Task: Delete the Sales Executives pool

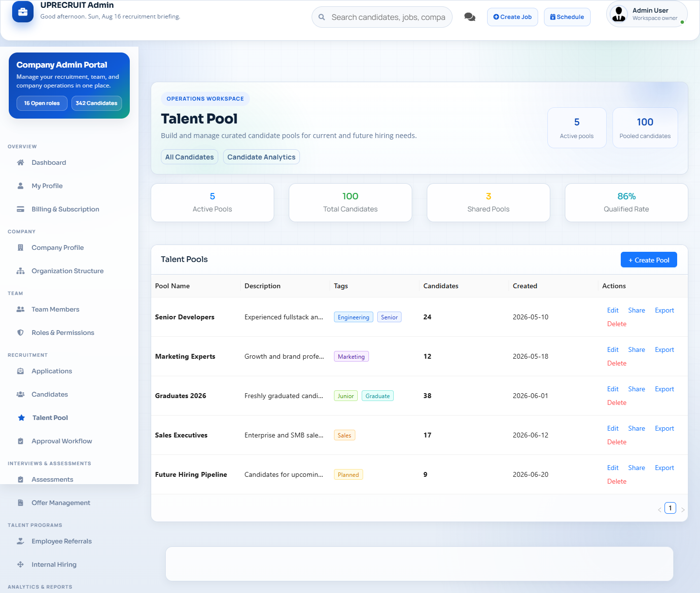Action: click(616, 442)
